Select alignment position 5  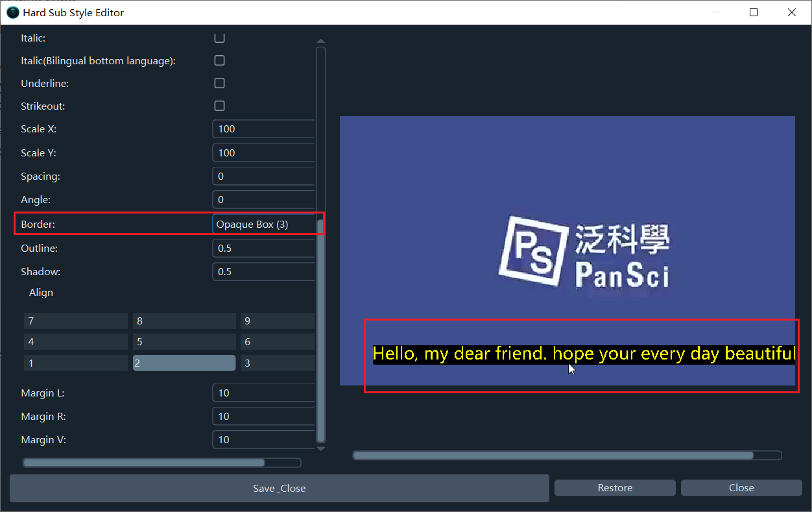[x=184, y=342]
